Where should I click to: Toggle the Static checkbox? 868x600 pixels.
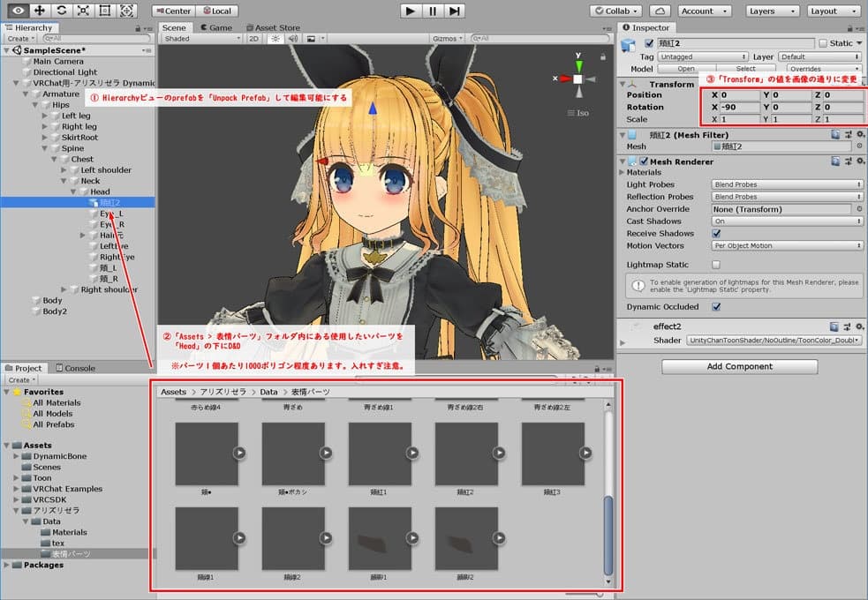(x=823, y=43)
